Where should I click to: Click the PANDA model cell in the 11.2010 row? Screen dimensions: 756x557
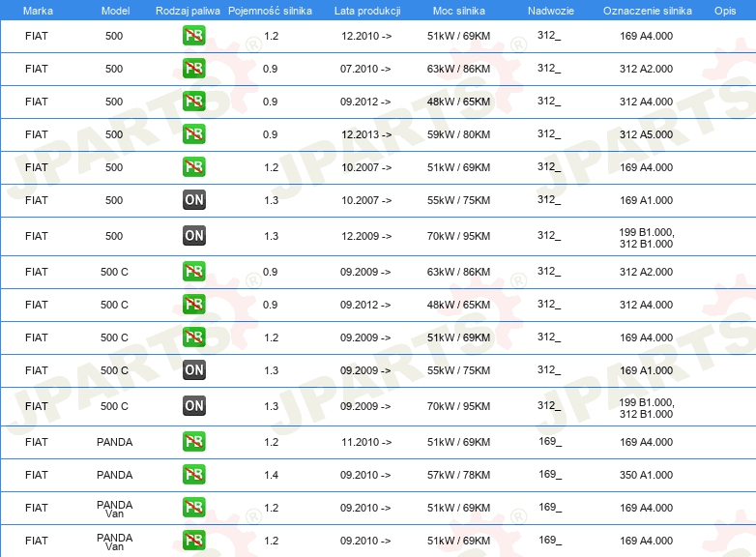(114, 442)
